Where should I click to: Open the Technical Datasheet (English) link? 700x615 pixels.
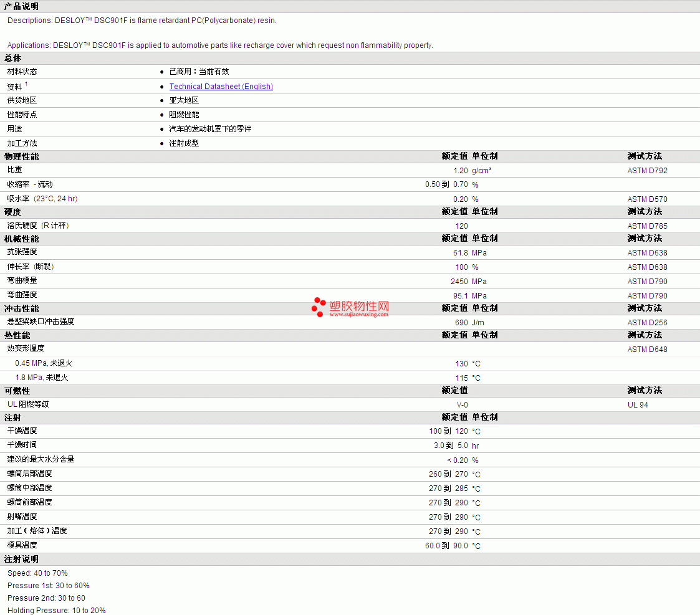click(x=221, y=87)
